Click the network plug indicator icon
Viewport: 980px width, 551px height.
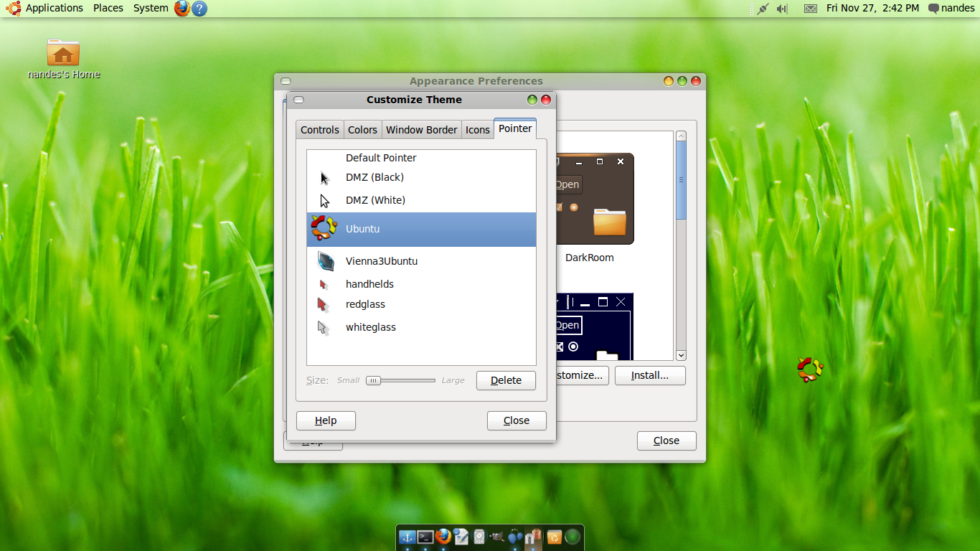click(762, 9)
